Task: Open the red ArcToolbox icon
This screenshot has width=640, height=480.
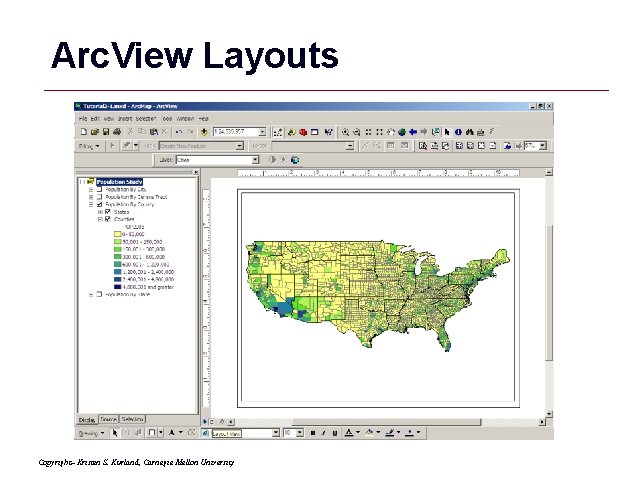Action: pyautogui.click(x=303, y=132)
